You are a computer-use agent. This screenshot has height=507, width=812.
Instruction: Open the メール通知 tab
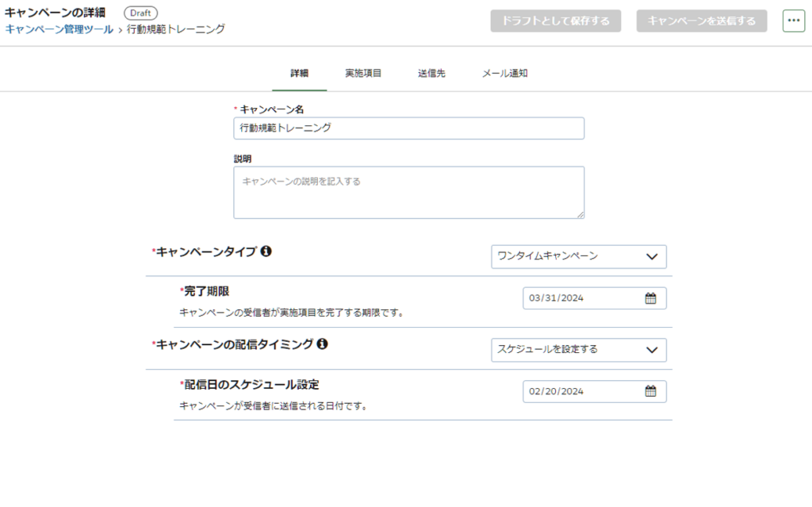(505, 74)
